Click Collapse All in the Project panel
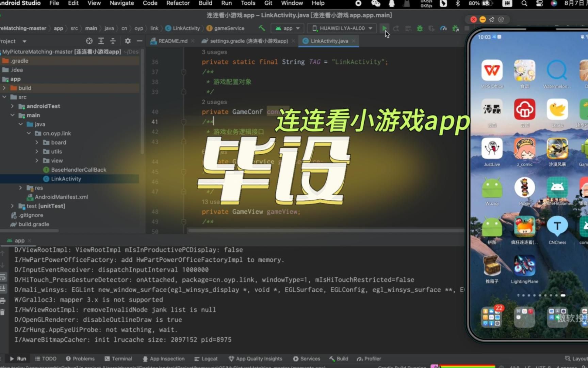Image resolution: width=588 pixels, height=368 pixels. coord(113,41)
